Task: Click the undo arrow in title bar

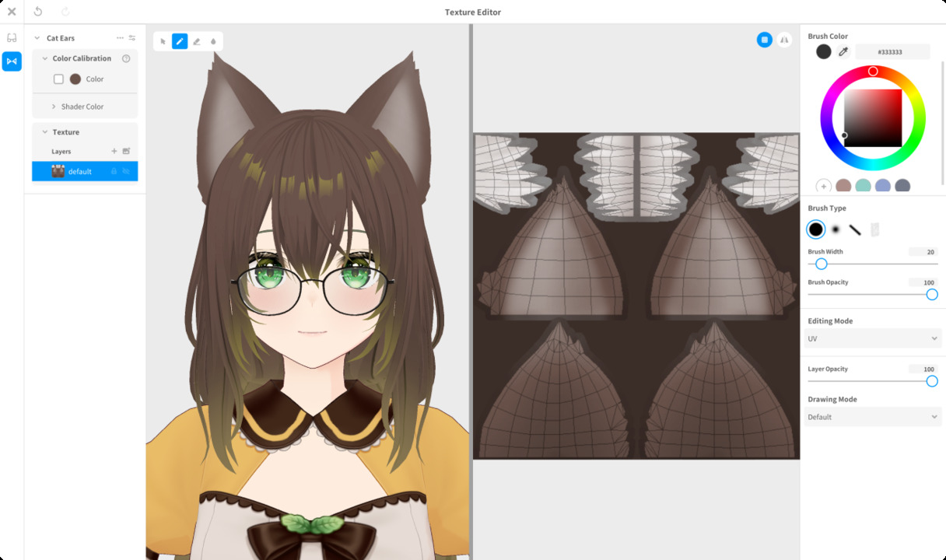Action: 37,12
